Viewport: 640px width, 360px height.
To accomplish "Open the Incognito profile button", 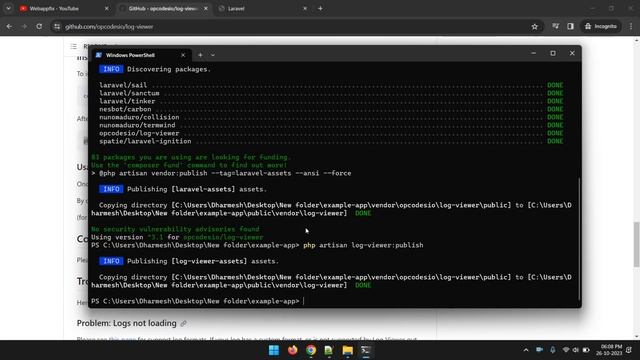I will coord(601,27).
